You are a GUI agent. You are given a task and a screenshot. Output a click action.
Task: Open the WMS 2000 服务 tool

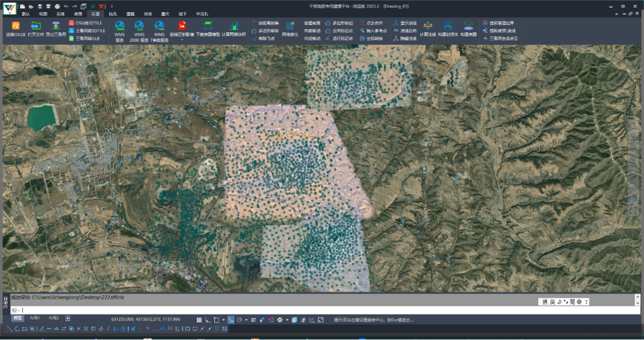[x=139, y=26]
